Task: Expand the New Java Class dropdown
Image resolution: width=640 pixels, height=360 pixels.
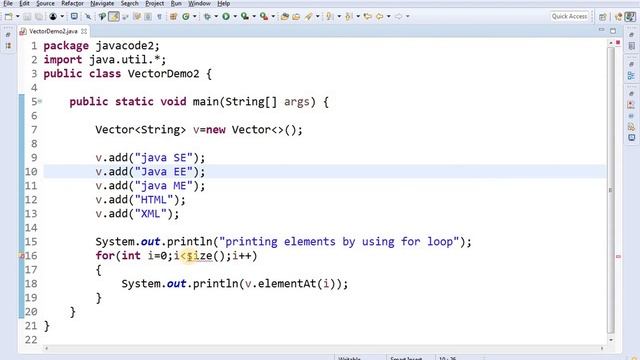Action: coord(195,16)
